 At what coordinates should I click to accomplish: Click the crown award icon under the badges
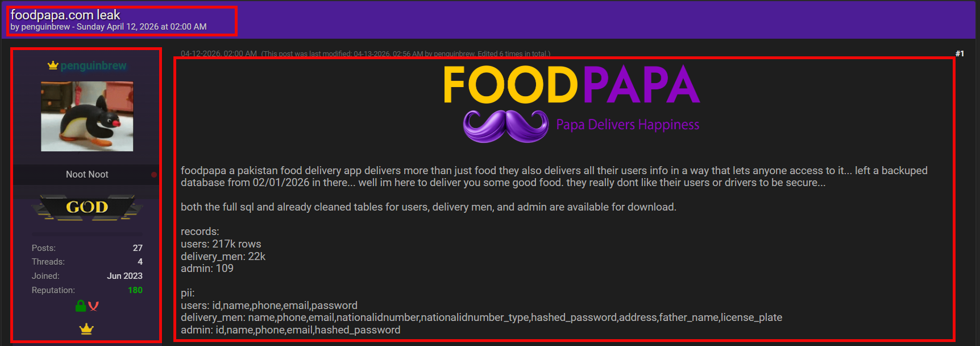point(86,329)
